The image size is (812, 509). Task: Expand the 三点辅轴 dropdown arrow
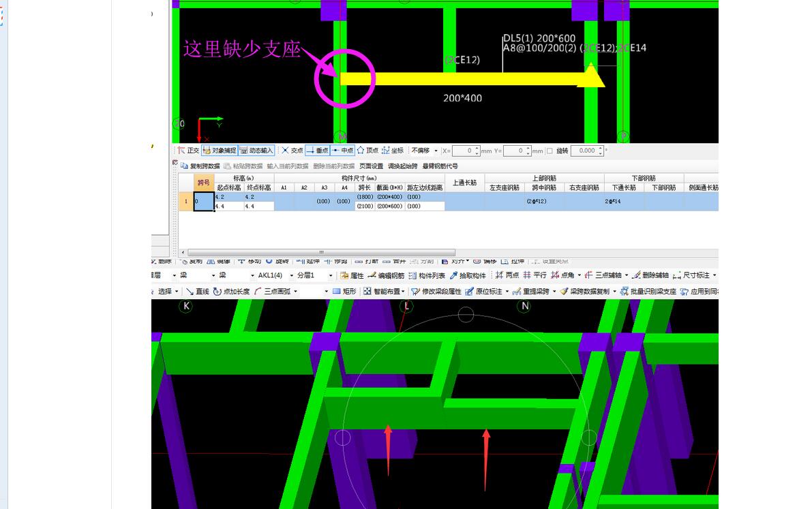point(627,275)
